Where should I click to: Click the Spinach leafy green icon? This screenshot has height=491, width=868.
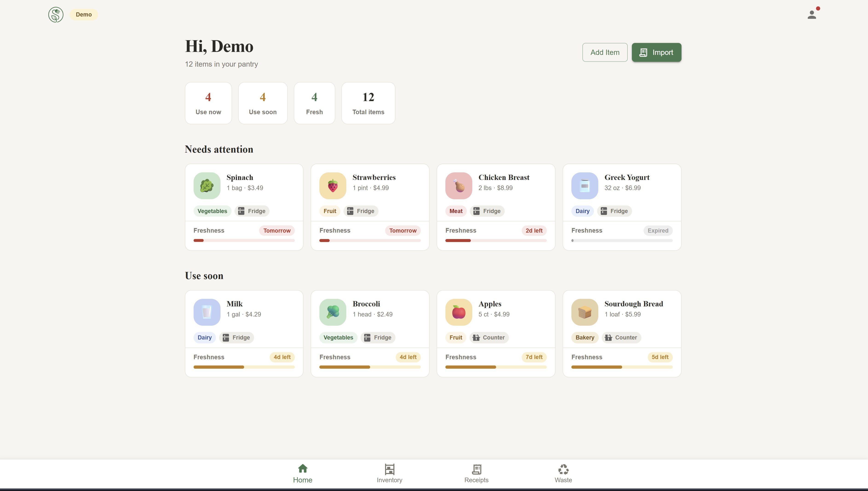tap(207, 186)
